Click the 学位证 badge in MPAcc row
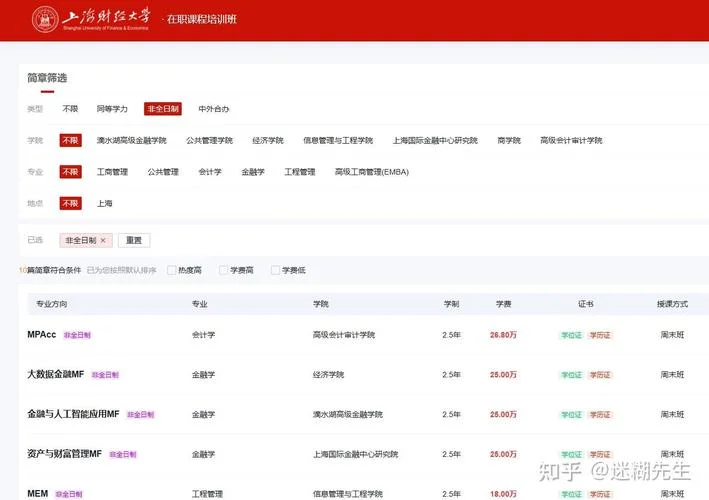This screenshot has height=500, width=709. click(572, 335)
